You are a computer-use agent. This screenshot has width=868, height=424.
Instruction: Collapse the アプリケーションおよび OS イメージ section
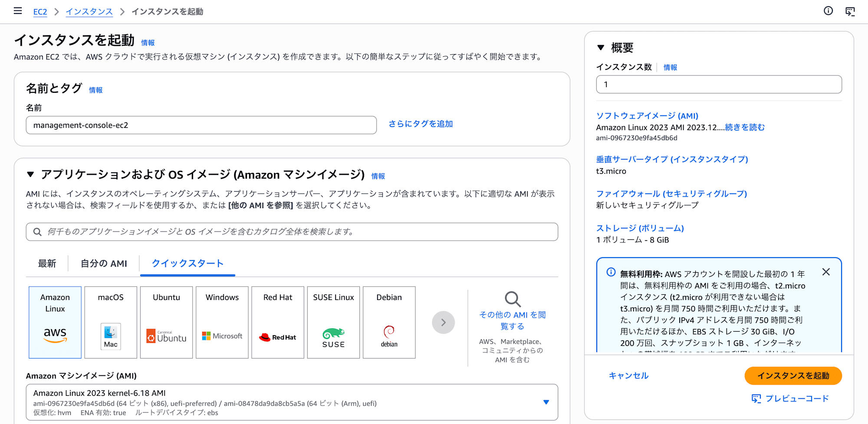click(30, 174)
